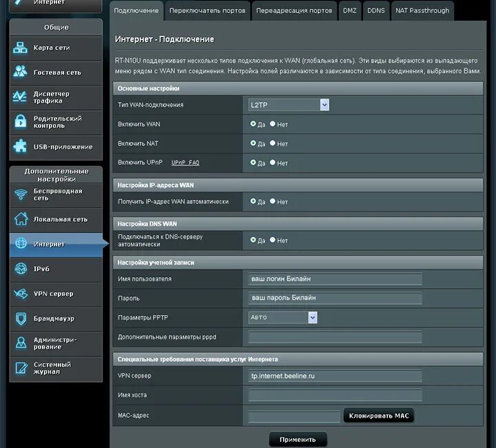Switch to Переадресация портов tab

[x=294, y=11]
